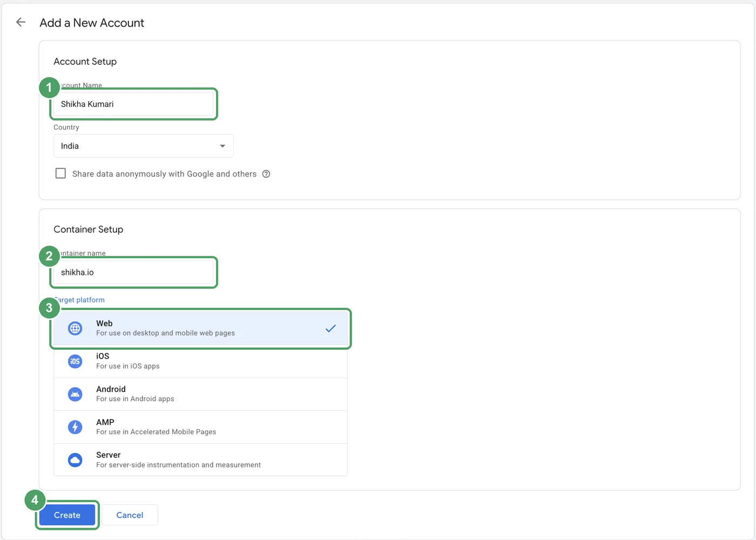
Task: Select the "AMP" platform title
Action: 105,422
